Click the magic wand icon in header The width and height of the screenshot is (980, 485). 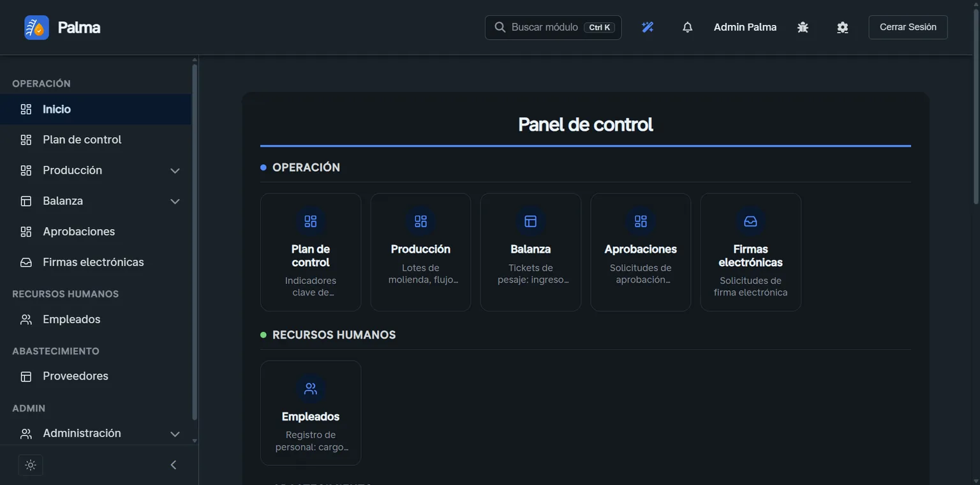648,27
